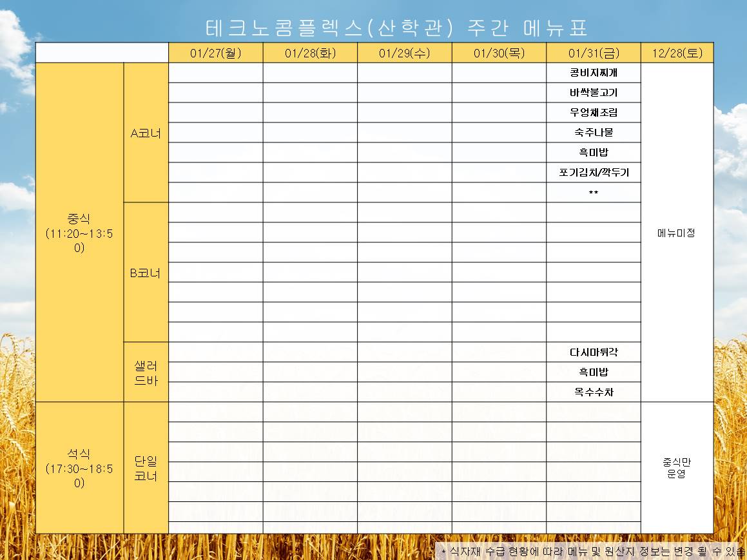Select the 옥수수차 menu cell
Viewport: 747px width, 560px height.
tap(594, 392)
